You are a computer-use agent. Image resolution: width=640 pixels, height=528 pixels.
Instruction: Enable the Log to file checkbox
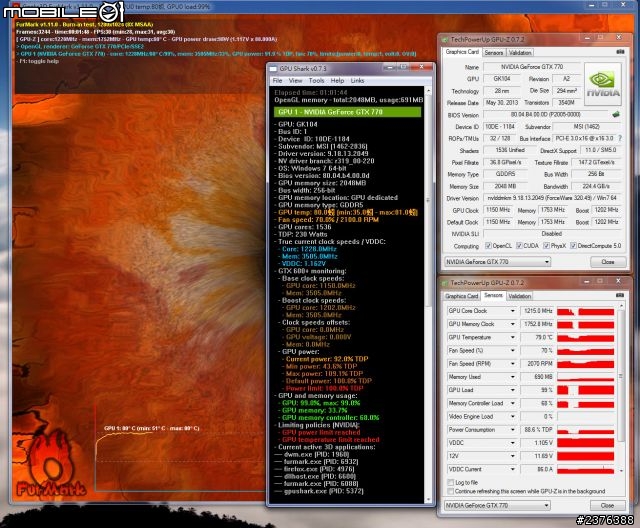[x=451, y=482]
